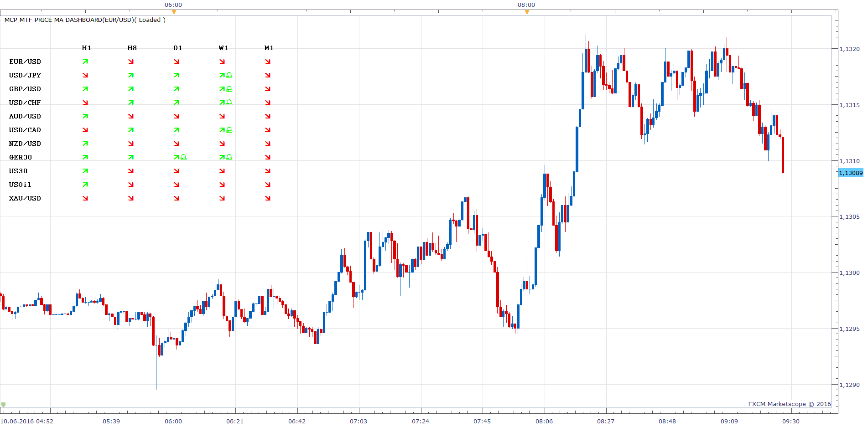The image size is (868, 427).
Task: Click the green bell alert icon on USD/CHF W1
Action: (229, 103)
